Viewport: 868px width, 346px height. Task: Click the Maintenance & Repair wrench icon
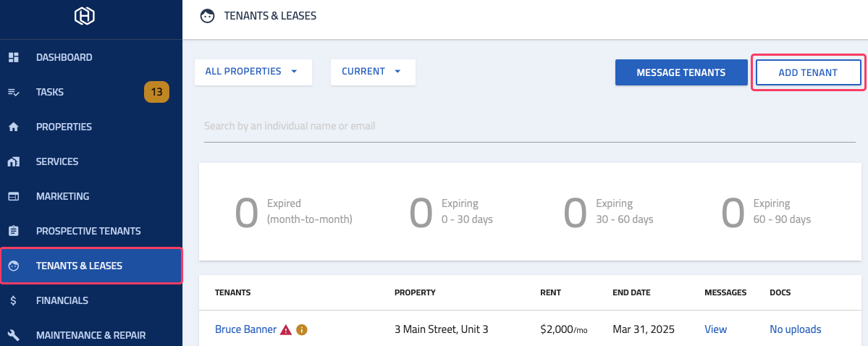point(14,335)
